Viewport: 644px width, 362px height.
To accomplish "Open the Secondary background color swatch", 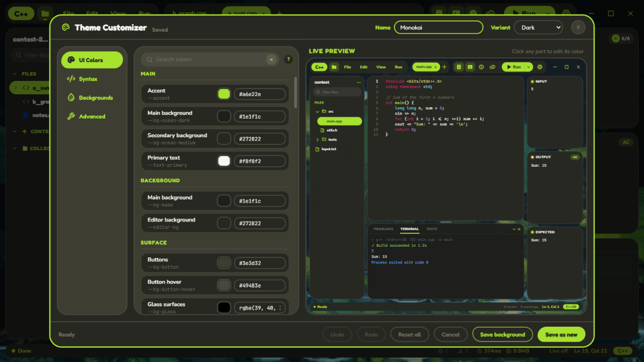I will click(x=224, y=138).
